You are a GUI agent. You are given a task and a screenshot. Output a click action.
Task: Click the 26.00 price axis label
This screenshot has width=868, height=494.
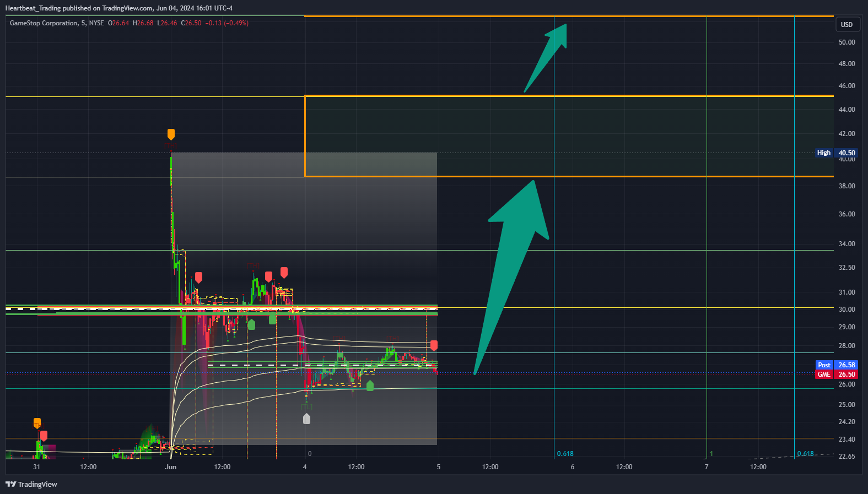pyautogui.click(x=847, y=384)
